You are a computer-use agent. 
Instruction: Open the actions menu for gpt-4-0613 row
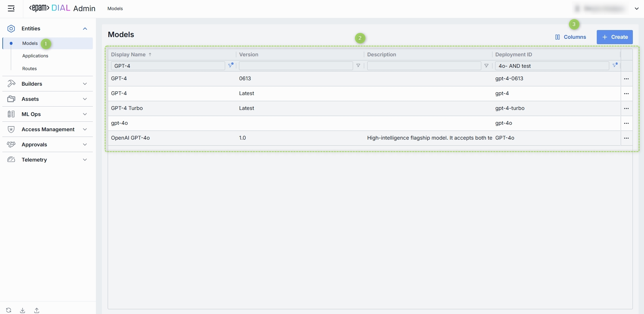pyautogui.click(x=626, y=79)
